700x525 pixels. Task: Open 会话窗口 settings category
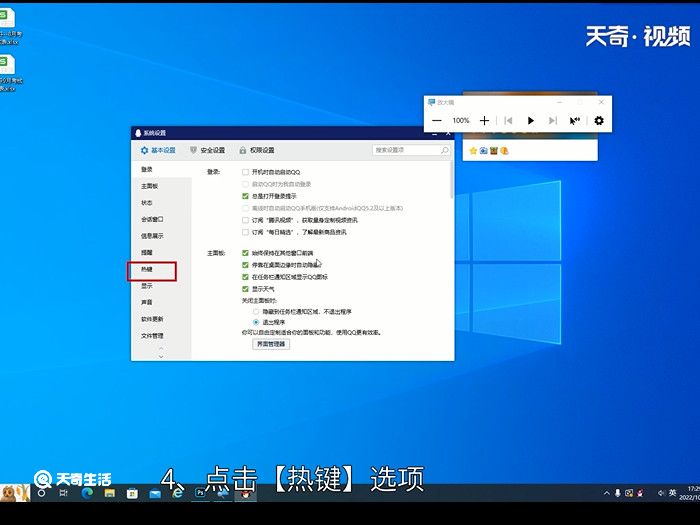152,219
